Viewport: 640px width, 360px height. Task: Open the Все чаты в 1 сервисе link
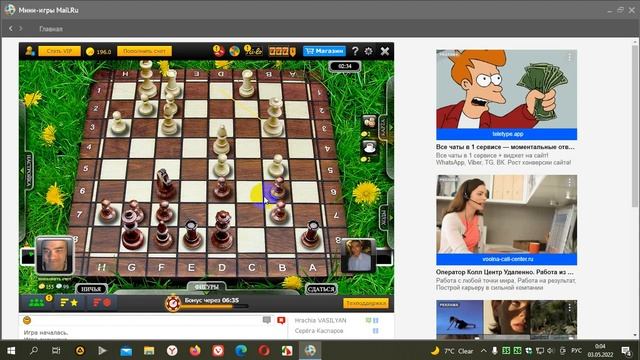505,147
